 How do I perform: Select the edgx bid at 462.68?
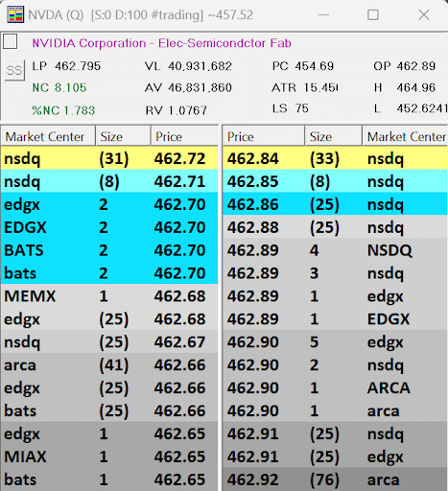click(x=109, y=319)
